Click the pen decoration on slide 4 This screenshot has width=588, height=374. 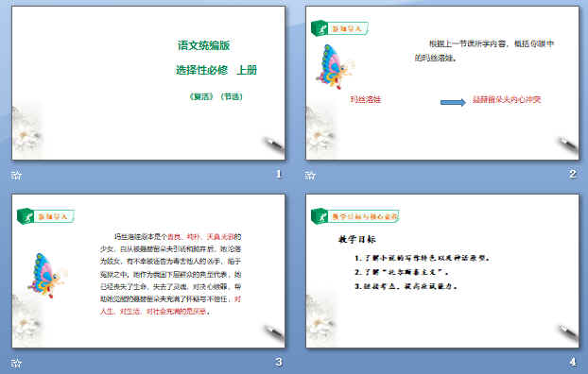pyautogui.click(x=567, y=332)
